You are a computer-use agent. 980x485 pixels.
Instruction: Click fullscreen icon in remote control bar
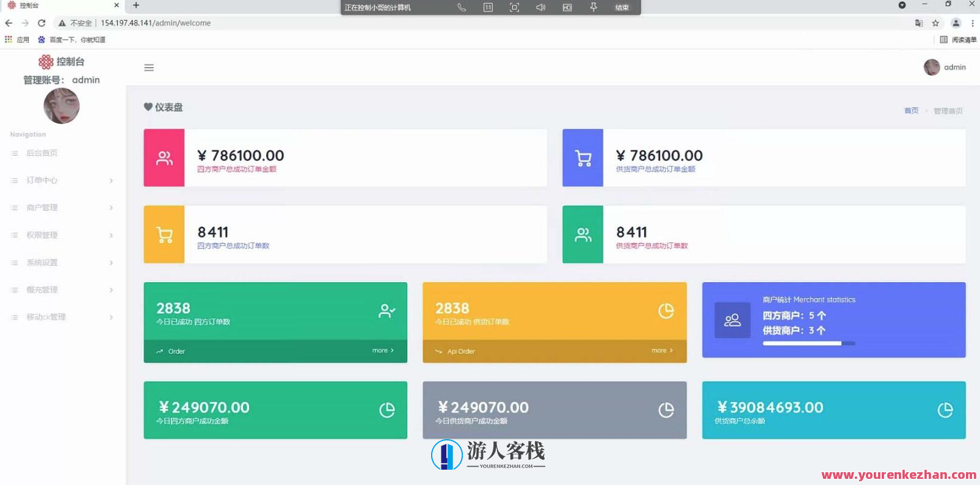[515, 7]
